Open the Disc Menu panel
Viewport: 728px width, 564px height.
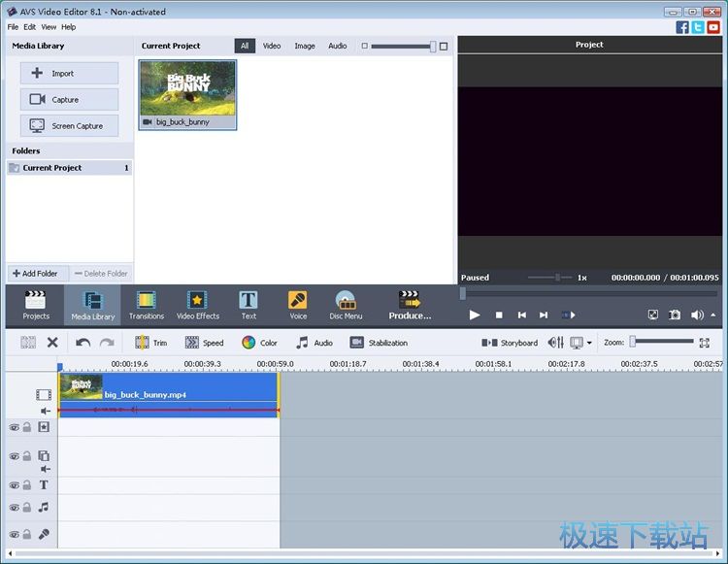[346, 304]
